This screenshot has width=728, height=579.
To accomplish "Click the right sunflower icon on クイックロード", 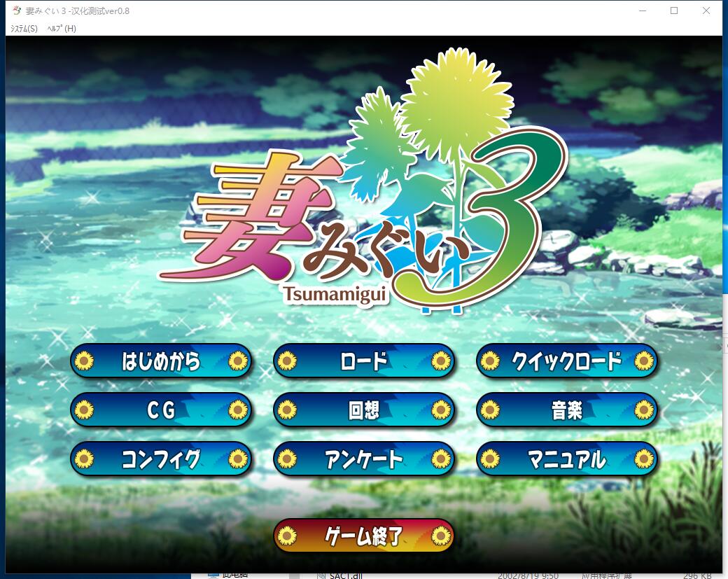I will point(643,361).
